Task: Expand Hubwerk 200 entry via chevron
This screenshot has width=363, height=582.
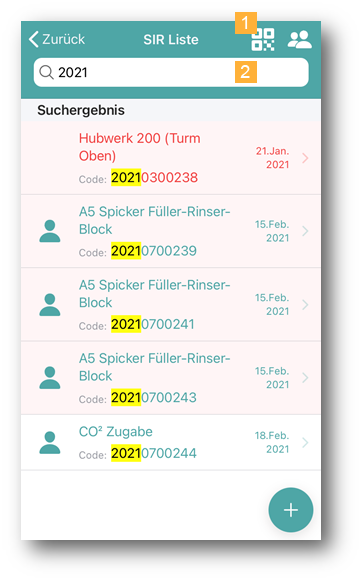Action: pos(305,158)
